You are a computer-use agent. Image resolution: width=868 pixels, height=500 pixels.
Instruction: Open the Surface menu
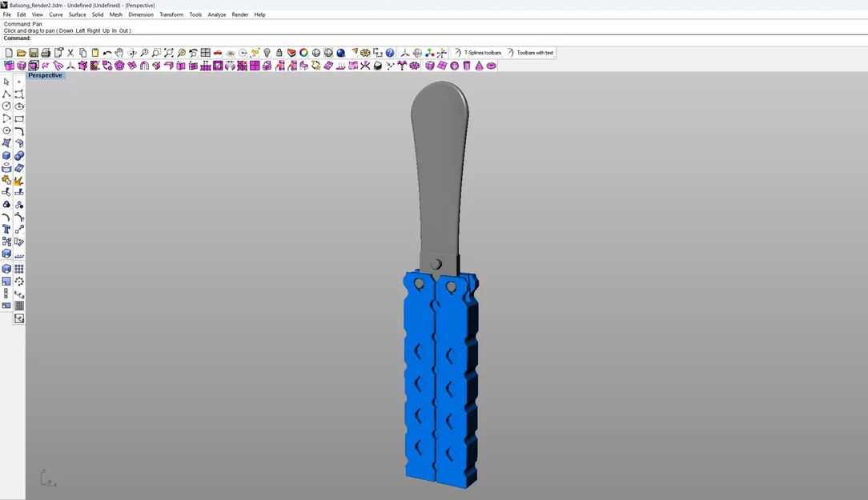click(x=77, y=14)
